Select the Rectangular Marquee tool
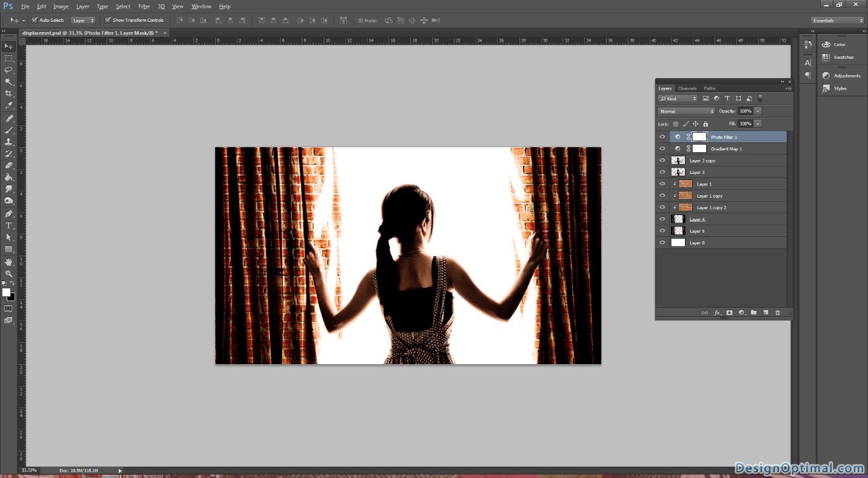The height and width of the screenshot is (478, 868). point(8,58)
